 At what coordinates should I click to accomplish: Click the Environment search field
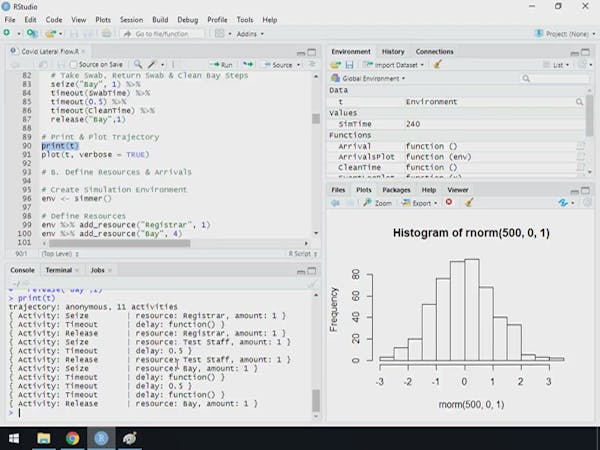(555, 78)
